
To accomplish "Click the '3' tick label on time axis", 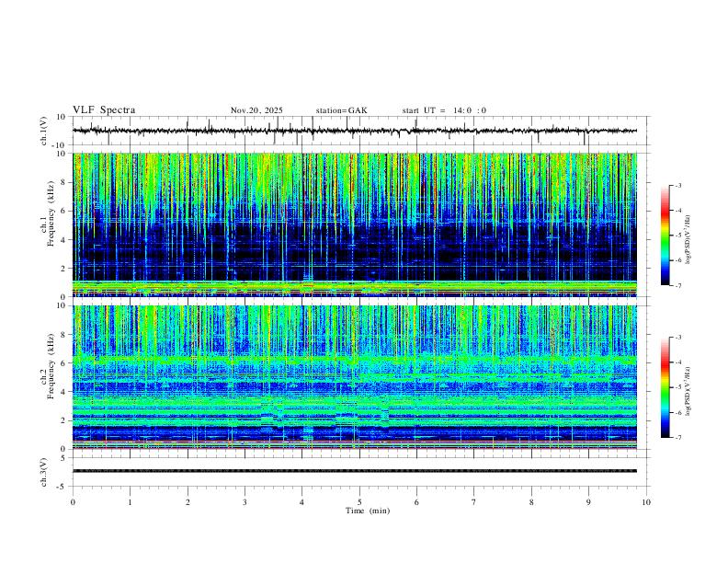I will [x=245, y=502].
